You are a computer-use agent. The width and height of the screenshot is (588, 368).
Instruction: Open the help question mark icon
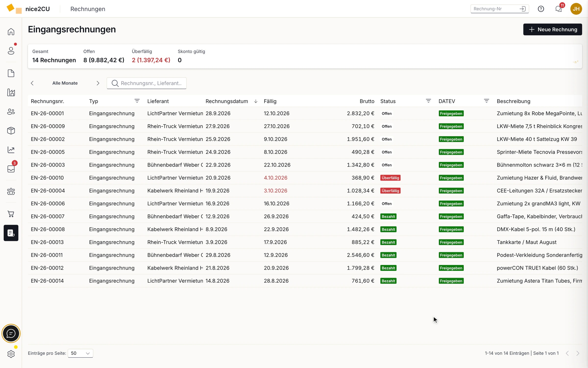541,9
